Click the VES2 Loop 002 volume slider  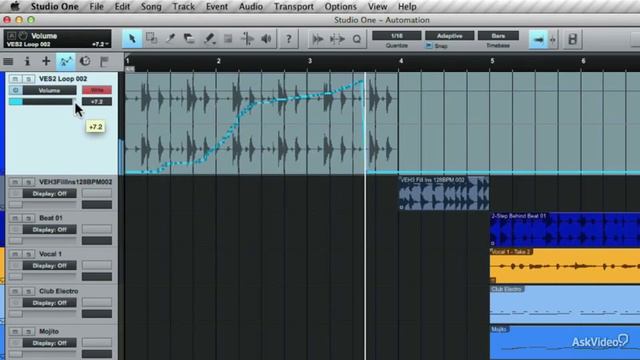[42, 102]
